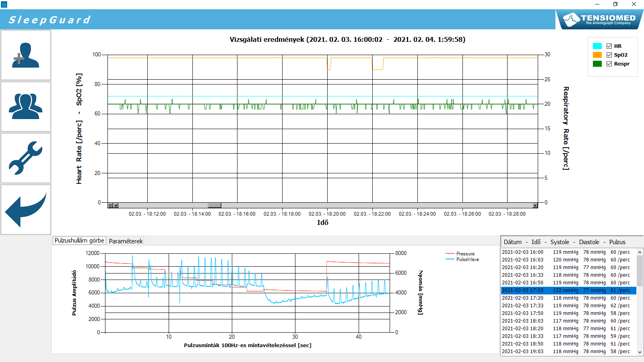Image resolution: width=644 pixels, height=362 pixels.
Task: Click the chart scrollbar right arrow
Action: (x=535, y=206)
